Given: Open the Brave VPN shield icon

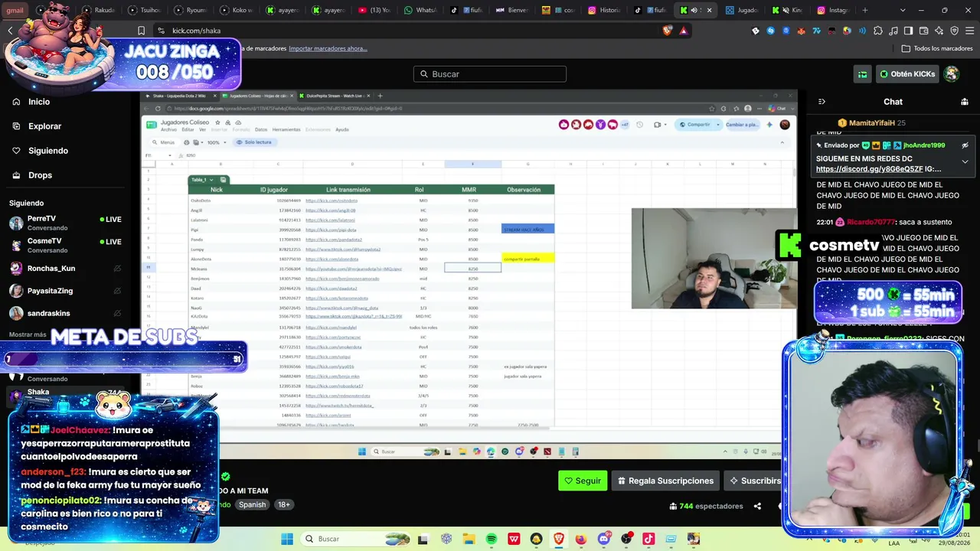Looking at the screenshot, I should pyautogui.click(x=954, y=31).
